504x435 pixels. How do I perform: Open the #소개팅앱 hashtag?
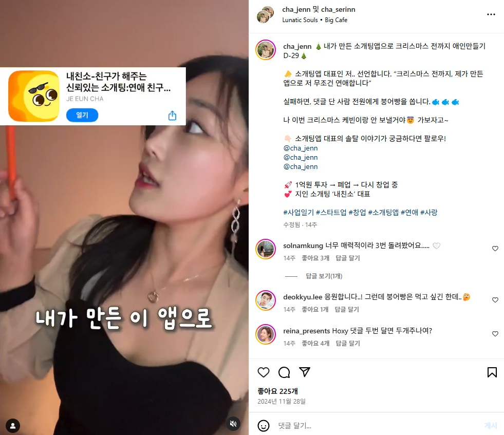[x=383, y=212]
